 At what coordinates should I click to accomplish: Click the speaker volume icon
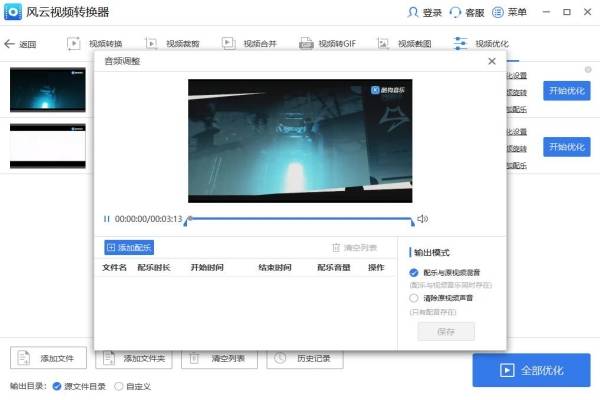(x=422, y=219)
